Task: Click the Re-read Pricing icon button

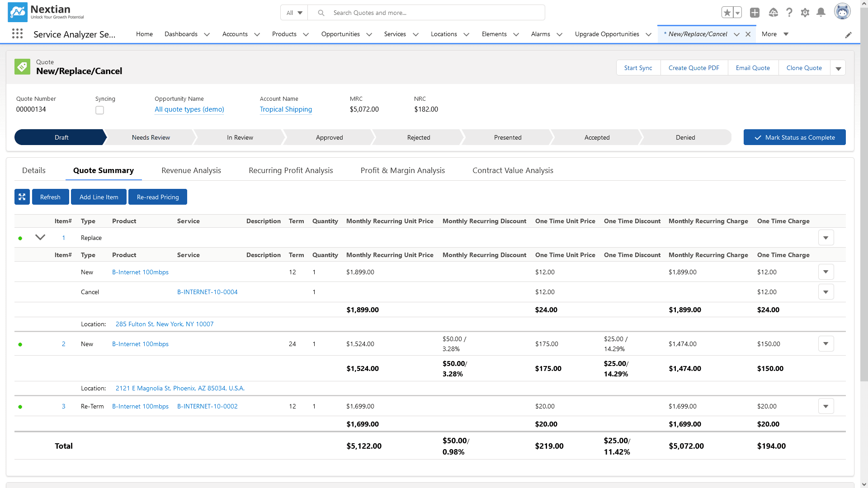Action: (158, 197)
